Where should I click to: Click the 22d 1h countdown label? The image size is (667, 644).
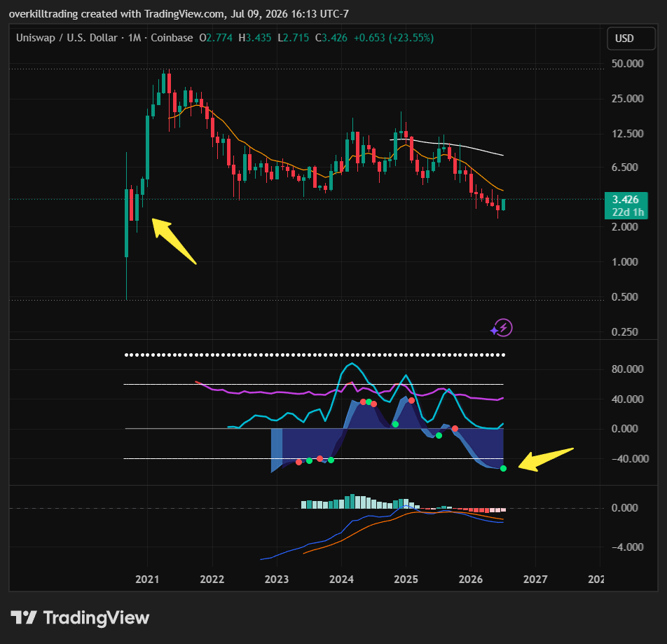click(x=628, y=212)
